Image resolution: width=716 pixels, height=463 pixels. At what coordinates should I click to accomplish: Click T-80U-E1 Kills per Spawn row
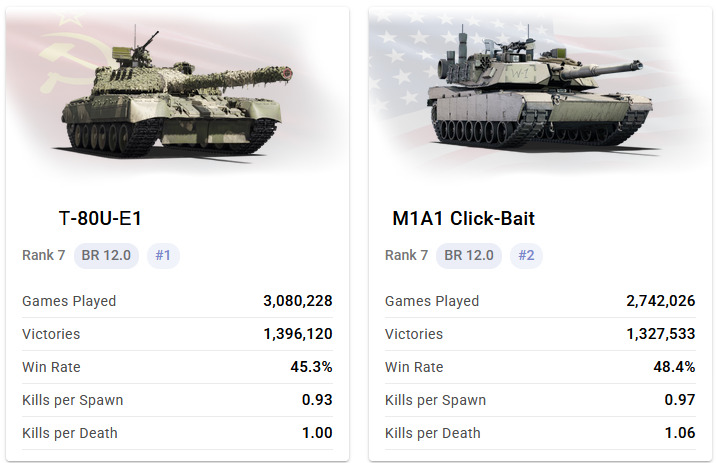pyautogui.click(x=177, y=400)
